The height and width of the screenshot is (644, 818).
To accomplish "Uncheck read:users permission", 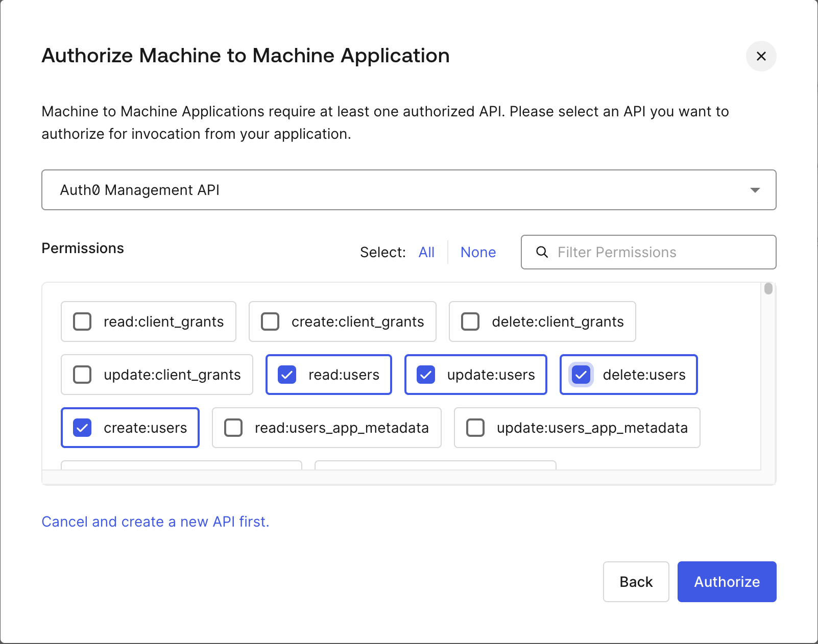I will point(287,375).
